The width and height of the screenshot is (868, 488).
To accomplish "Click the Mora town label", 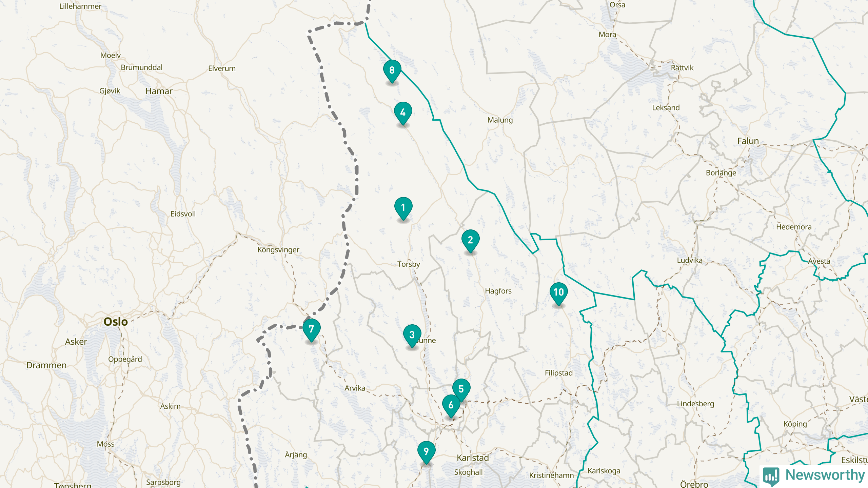I will (x=607, y=35).
